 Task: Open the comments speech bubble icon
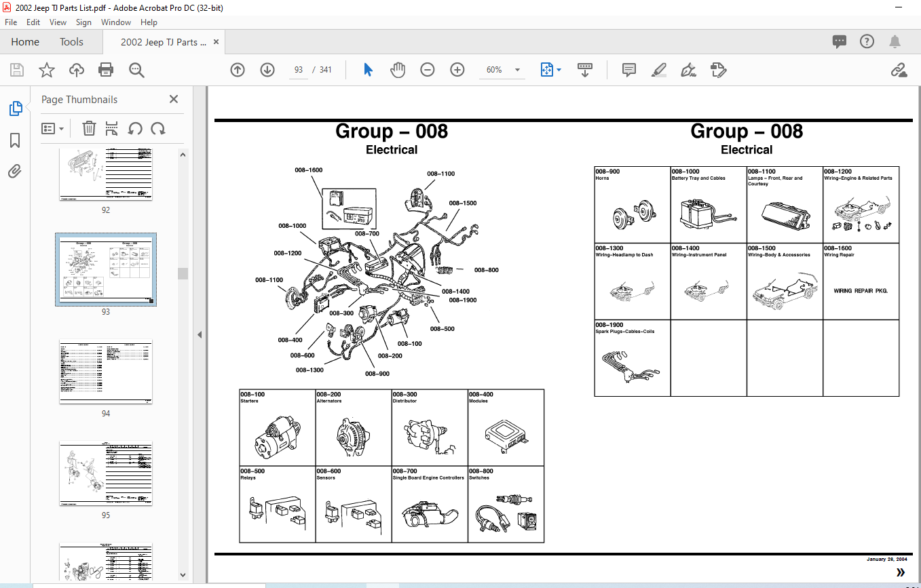point(840,42)
